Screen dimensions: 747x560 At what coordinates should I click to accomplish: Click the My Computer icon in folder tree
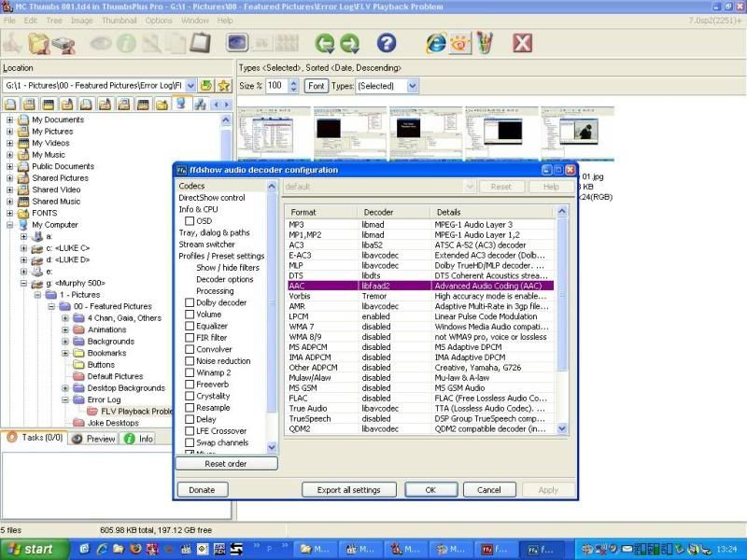pos(23,224)
